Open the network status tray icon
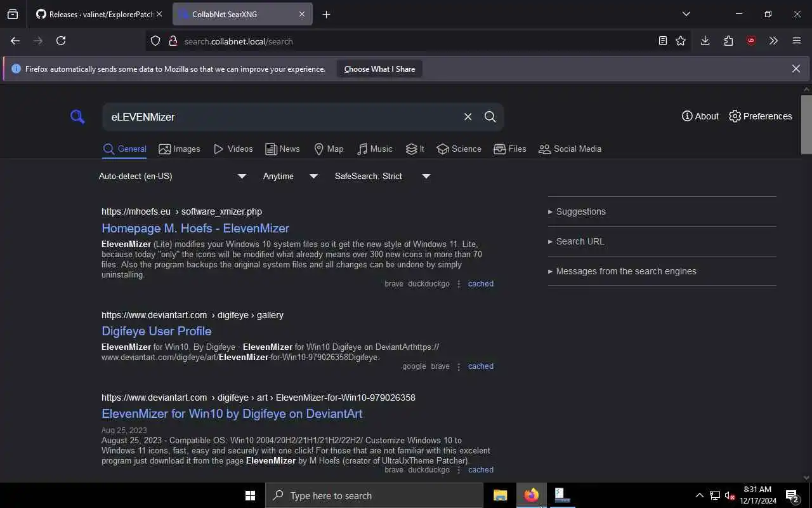Image resolution: width=812 pixels, height=508 pixels. click(x=715, y=495)
